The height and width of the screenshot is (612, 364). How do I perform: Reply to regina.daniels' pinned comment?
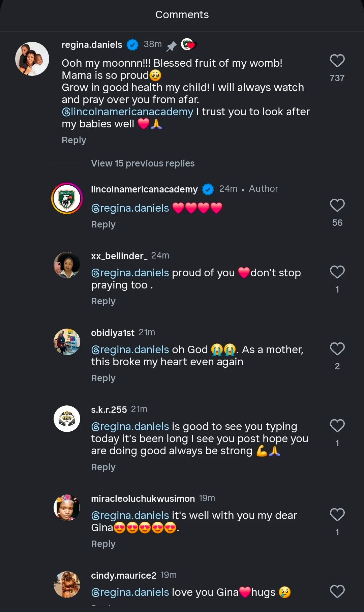(x=74, y=140)
